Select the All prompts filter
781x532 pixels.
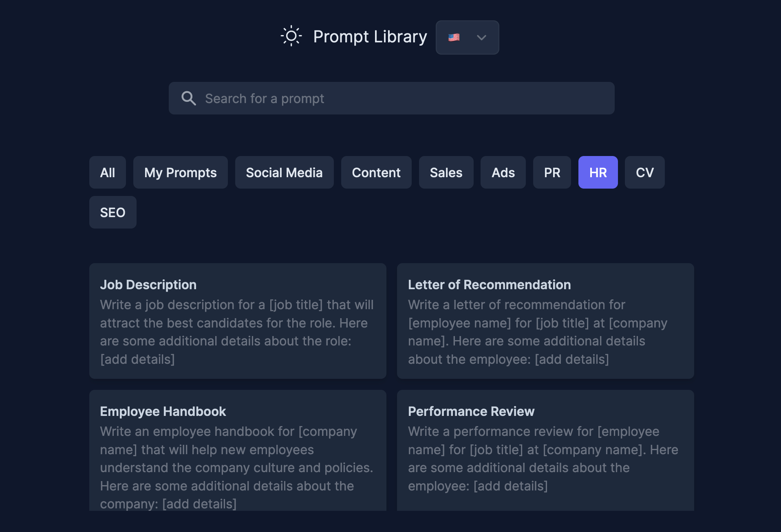[107, 172]
